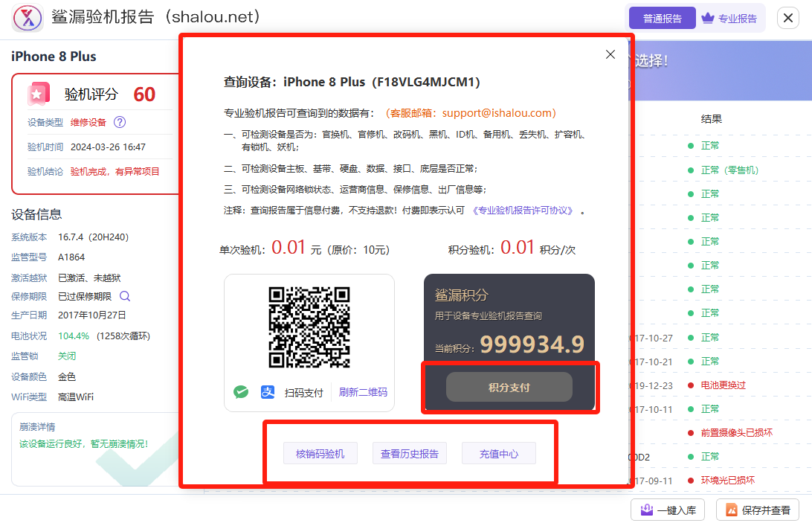This screenshot has height=523, width=812.
Task: Click the 2017年10月27日 production date
Action: coord(91,315)
